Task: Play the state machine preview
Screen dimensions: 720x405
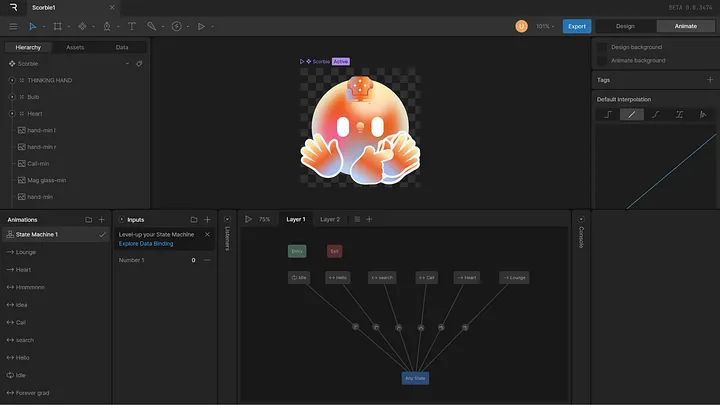Action: coord(248,219)
